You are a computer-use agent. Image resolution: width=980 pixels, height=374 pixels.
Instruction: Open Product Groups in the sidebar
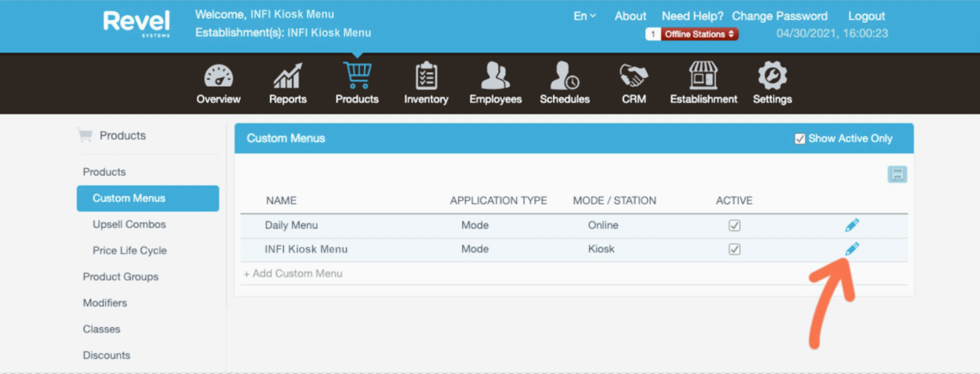(120, 277)
